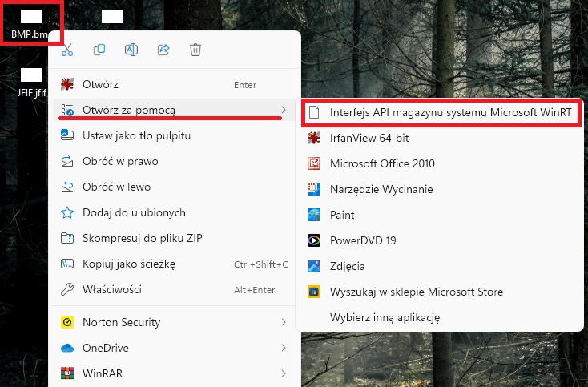Select Dodaj do ulubionych
588x387 pixels.
tap(175, 212)
